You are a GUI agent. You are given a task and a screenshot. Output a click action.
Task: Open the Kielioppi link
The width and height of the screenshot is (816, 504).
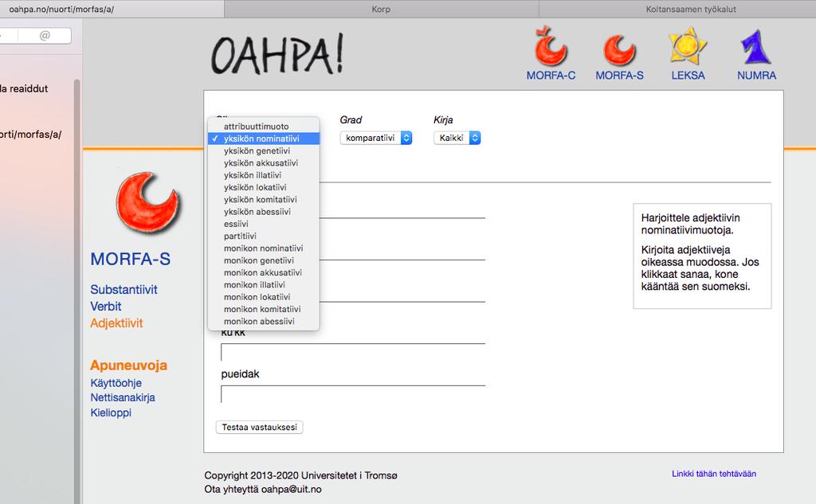coord(111,412)
